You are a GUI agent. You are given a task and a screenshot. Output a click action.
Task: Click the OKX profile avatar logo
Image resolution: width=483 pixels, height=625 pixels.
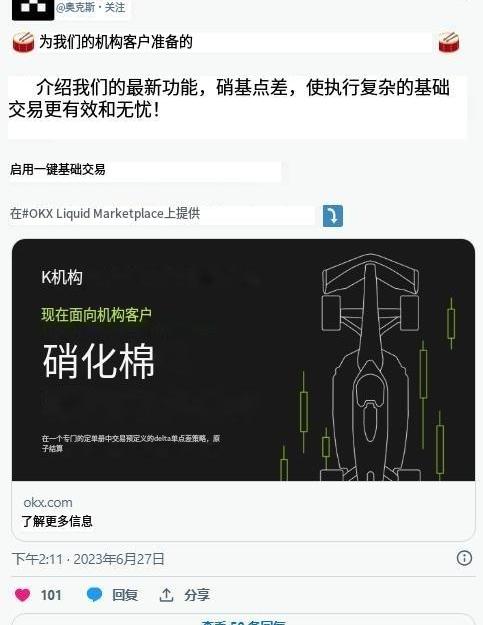click(33, 9)
